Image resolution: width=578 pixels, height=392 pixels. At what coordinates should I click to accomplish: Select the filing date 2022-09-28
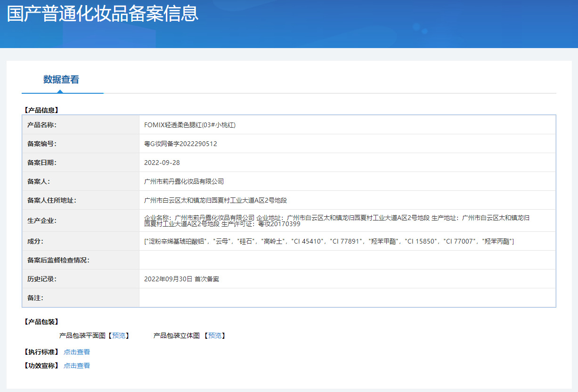pos(162,163)
